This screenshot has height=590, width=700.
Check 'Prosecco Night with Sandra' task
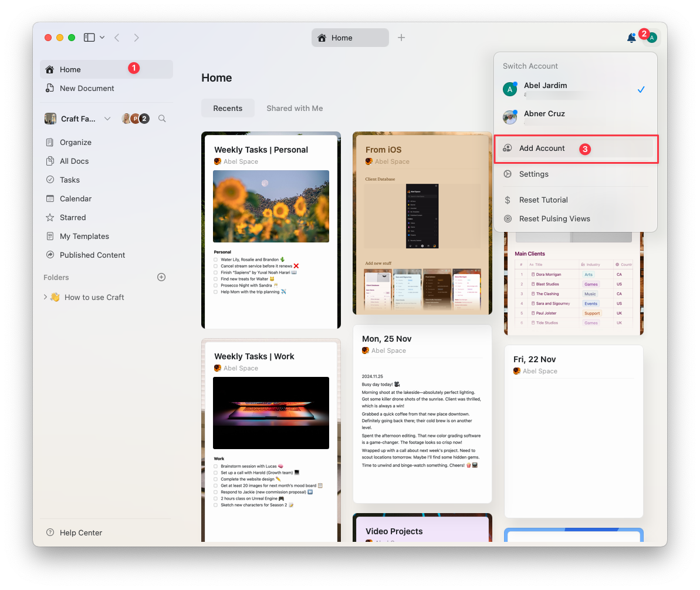[215, 285]
